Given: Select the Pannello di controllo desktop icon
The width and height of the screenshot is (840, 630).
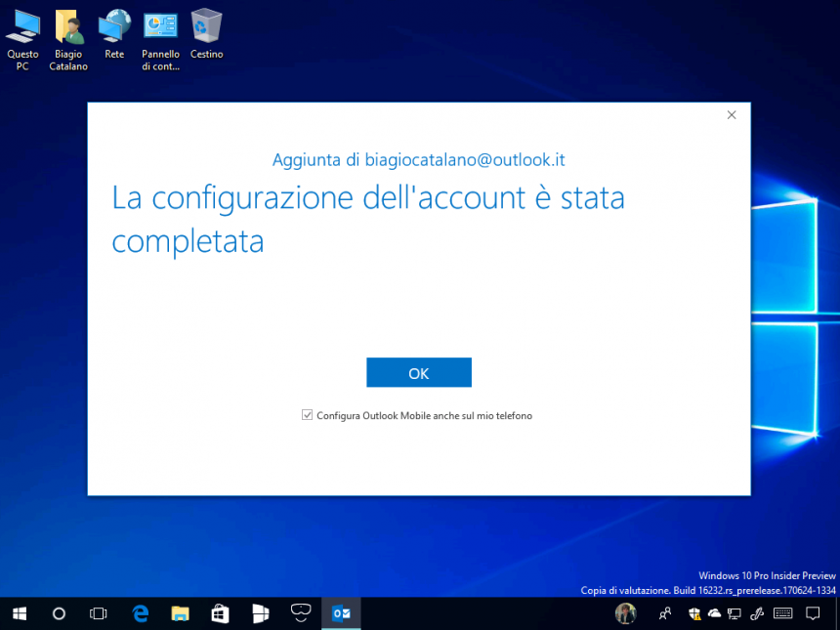Looking at the screenshot, I should 161,41.
